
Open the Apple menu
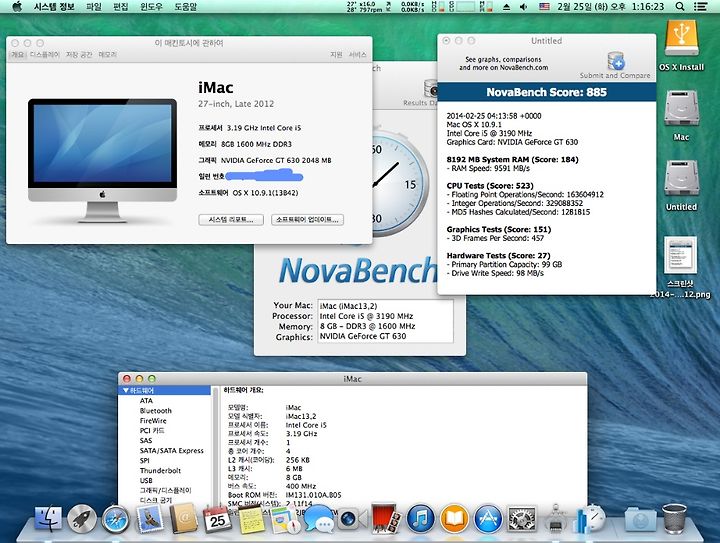point(17,6)
